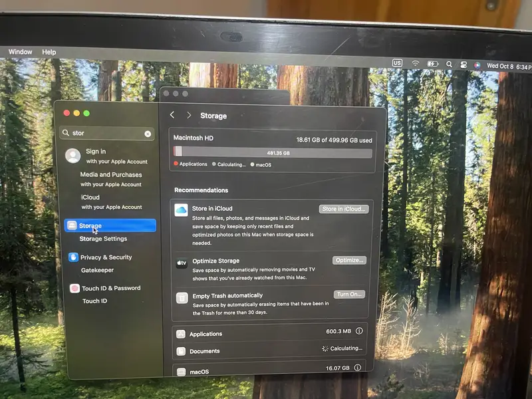Click into the search field containing 'stor'
The image size is (532, 399).
pos(106,133)
